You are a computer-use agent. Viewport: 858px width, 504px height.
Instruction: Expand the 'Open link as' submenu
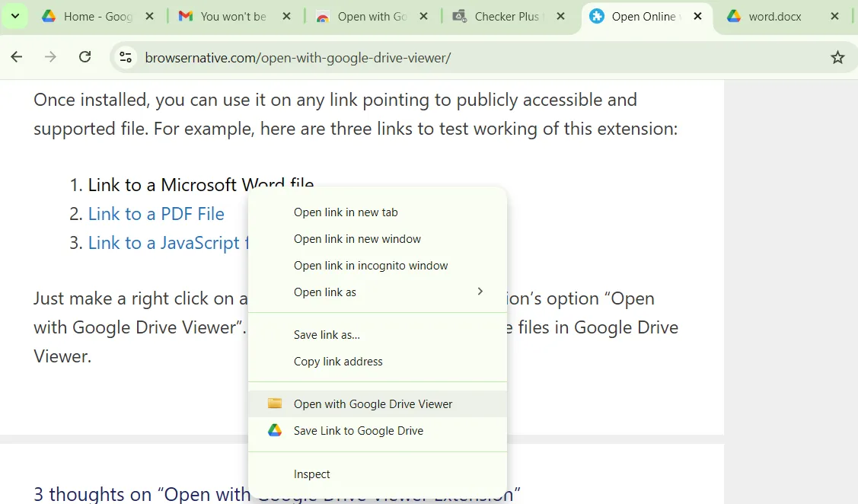pyautogui.click(x=324, y=292)
